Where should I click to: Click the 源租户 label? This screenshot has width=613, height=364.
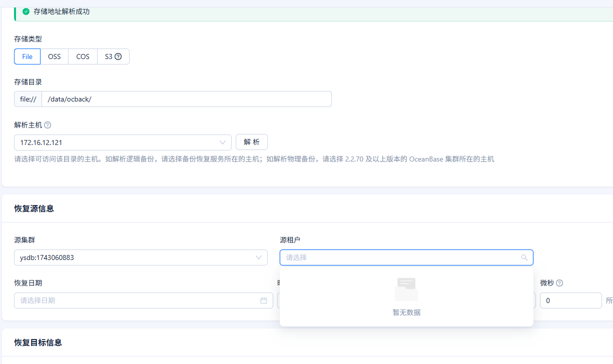click(x=290, y=240)
